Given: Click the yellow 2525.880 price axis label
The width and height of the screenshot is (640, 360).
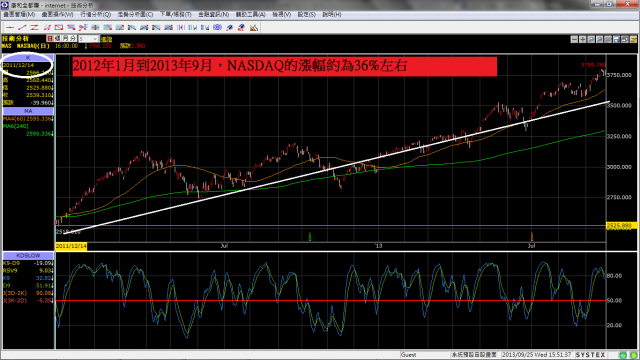Looking at the screenshot, I should (x=622, y=226).
